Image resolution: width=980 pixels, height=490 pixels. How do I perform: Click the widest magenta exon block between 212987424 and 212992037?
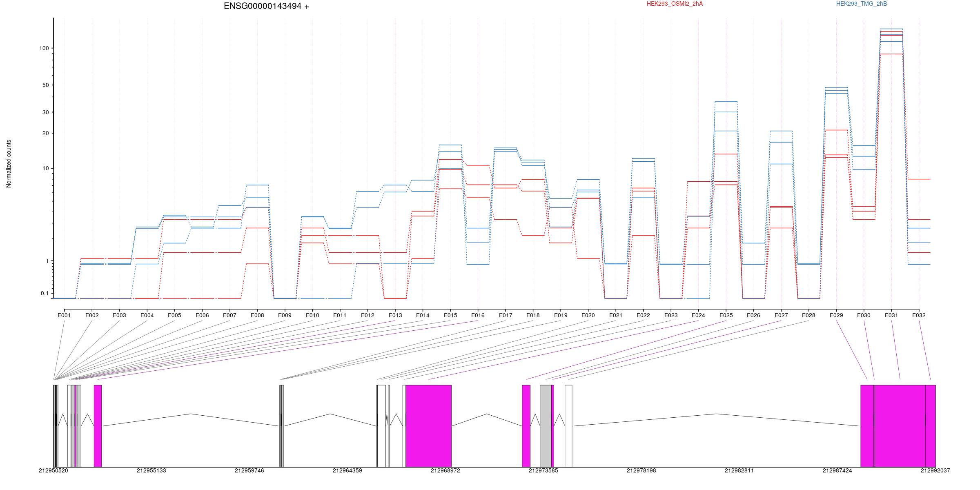pos(900,426)
